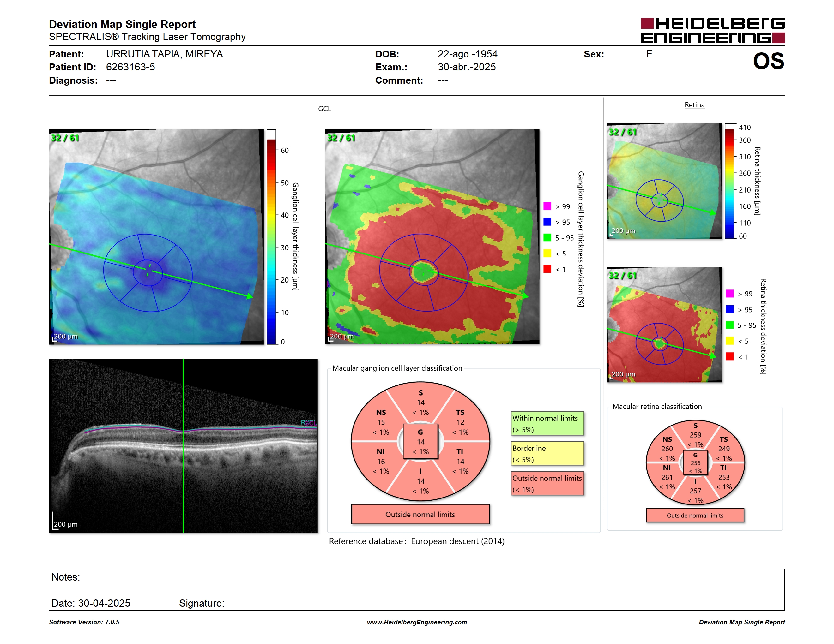Click the Macular retina classification heading
Screen dimensions: 834x644
(x=657, y=407)
